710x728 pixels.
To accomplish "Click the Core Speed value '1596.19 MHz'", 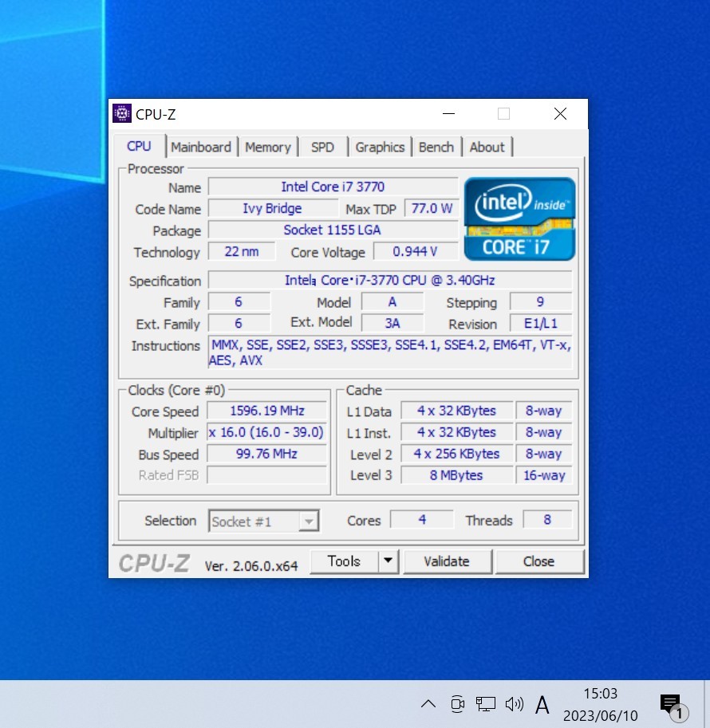I will pyautogui.click(x=267, y=411).
